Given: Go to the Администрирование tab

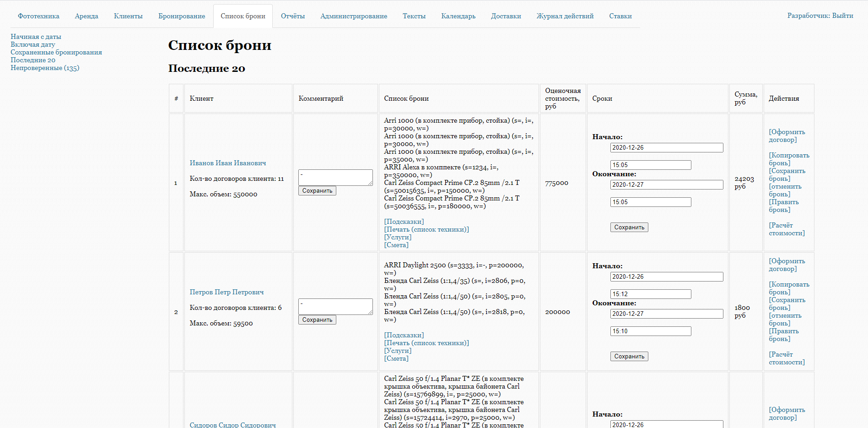Looking at the screenshot, I should click(354, 16).
